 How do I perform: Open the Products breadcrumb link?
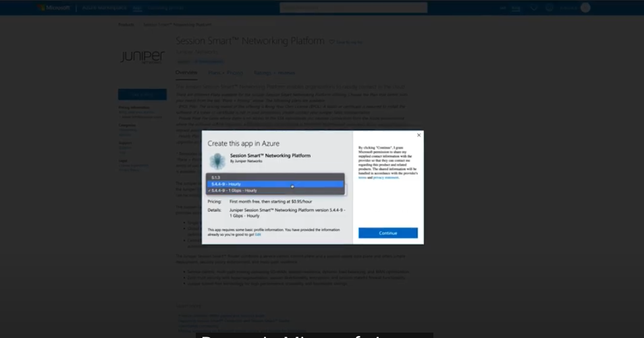click(126, 25)
